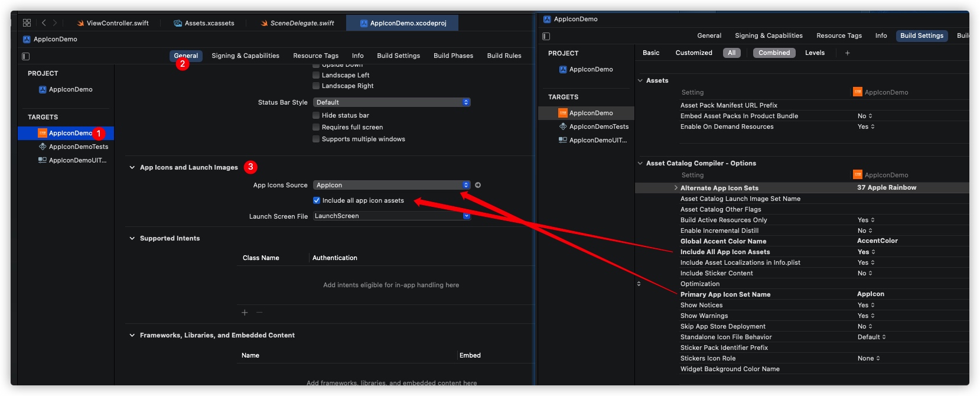The width and height of the screenshot is (980, 396).
Task: Select Customized filter in build settings
Action: tap(694, 53)
